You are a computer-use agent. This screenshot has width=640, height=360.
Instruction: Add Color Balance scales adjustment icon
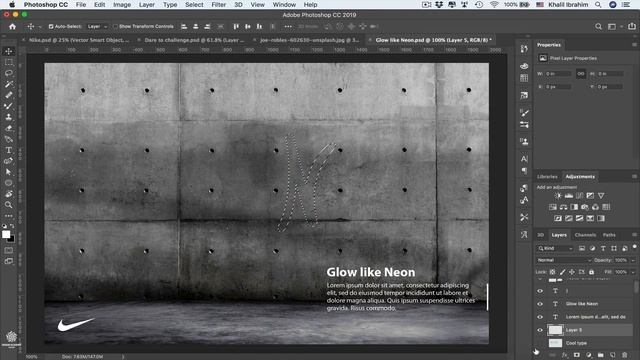click(x=563, y=207)
